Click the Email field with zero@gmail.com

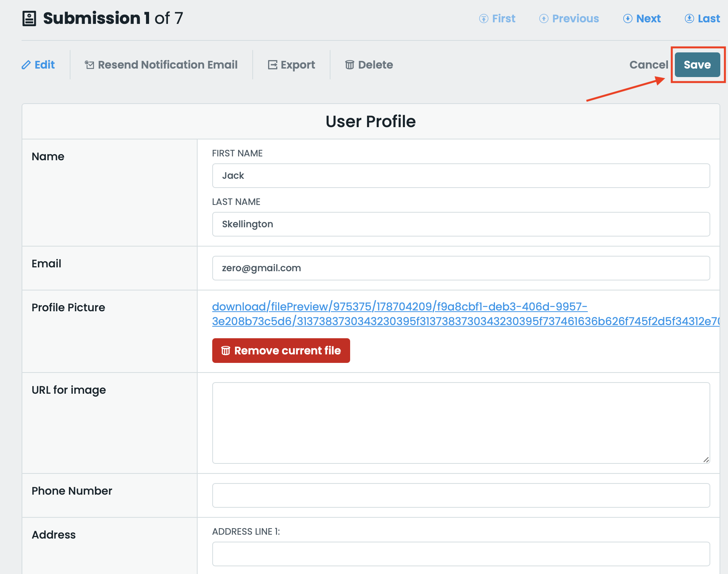click(461, 268)
